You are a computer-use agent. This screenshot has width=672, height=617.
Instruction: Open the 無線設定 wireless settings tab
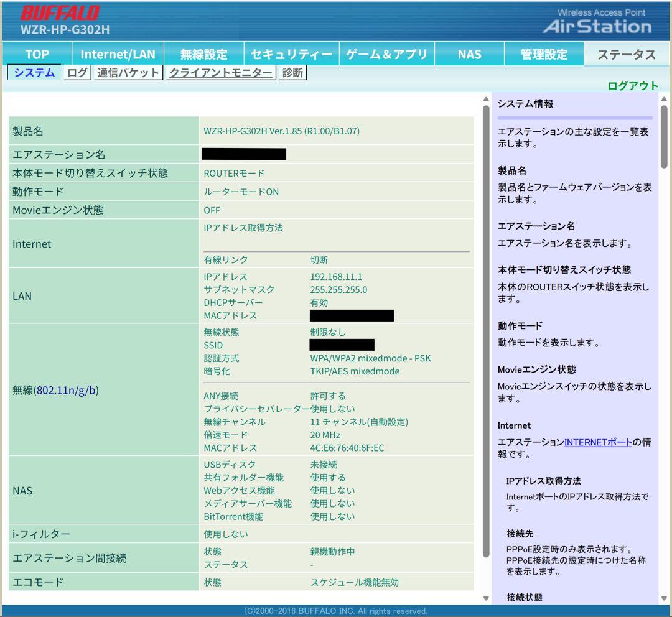[x=203, y=54]
